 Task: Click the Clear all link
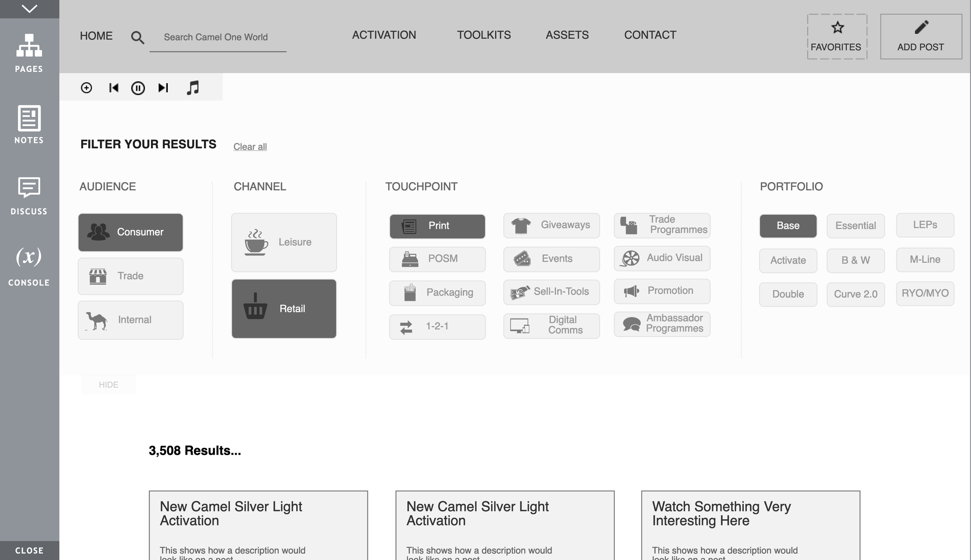point(250,147)
